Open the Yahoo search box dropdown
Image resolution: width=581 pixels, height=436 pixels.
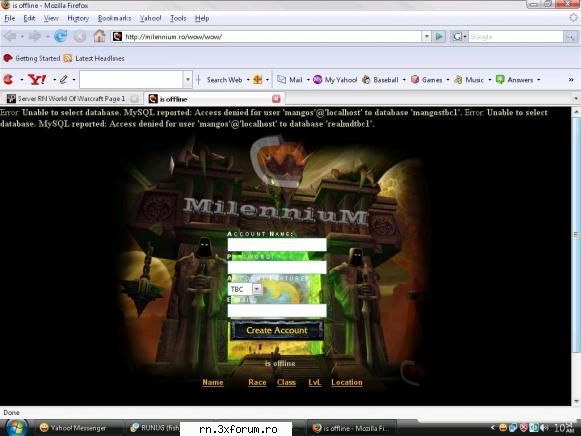pyautogui.click(x=188, y=80)
